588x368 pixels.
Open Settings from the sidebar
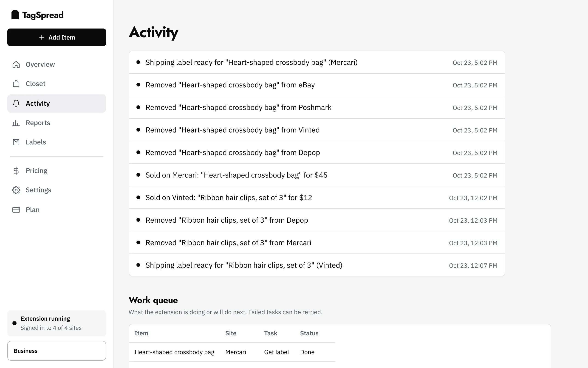(57, 190)
